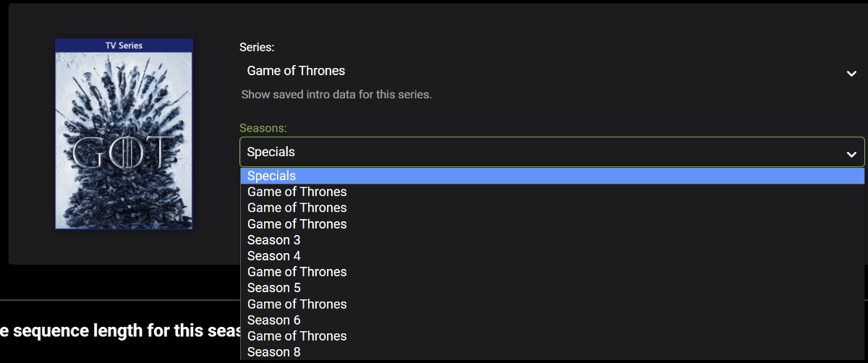This screenshot has width=868, height=363.
Task: Choose Game of Thrones between Season 4 and Season 5
Action: [297, 272]
